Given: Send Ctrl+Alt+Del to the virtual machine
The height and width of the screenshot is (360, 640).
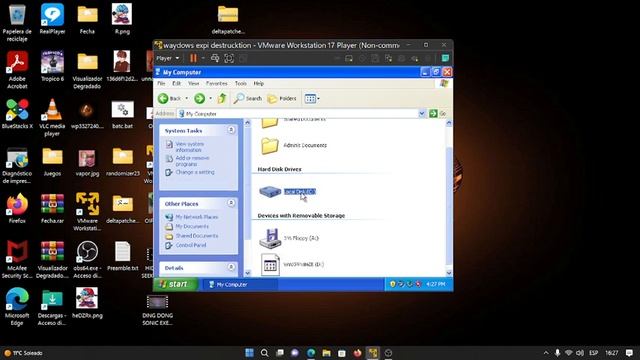Looking at the screenshot, I should pos(215,58).
